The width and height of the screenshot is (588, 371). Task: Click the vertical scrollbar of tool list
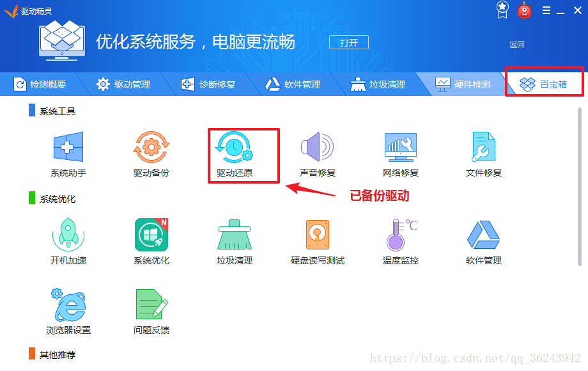(580, 187)
